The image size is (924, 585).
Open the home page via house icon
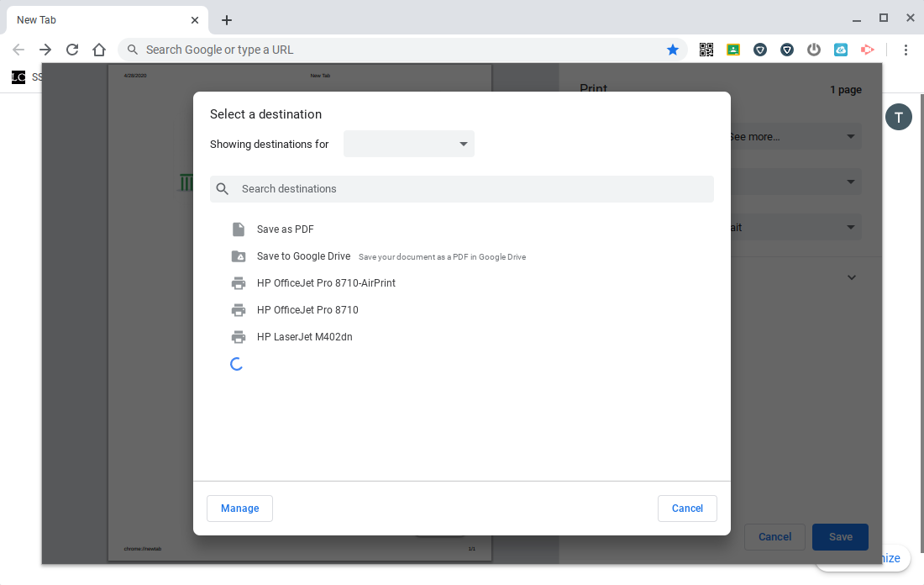point(99,50)
